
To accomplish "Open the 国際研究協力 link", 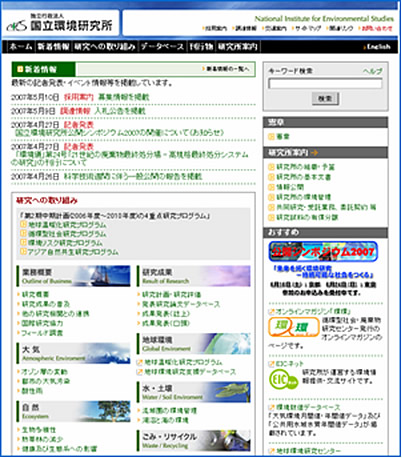I will point(42,323).
